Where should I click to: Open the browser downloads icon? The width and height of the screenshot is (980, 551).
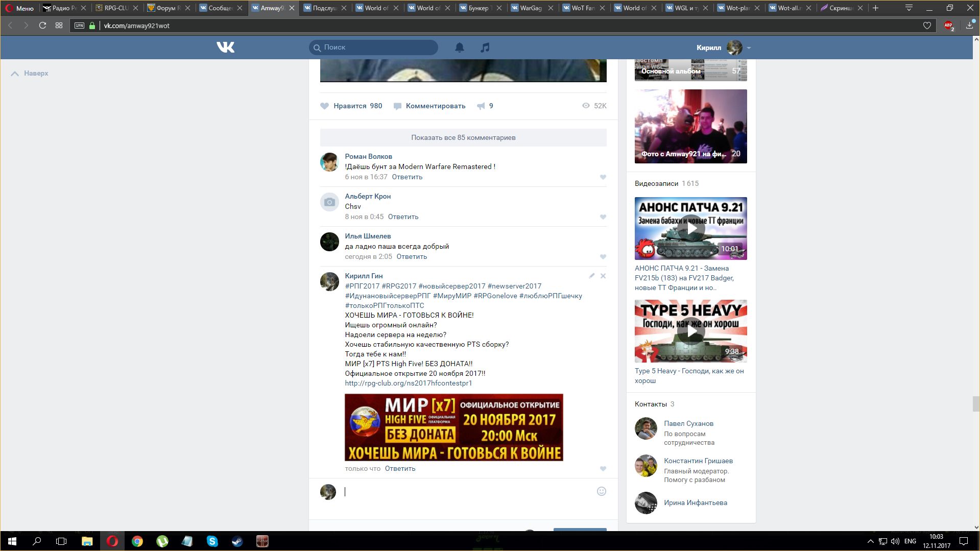[x=970, y=25]
